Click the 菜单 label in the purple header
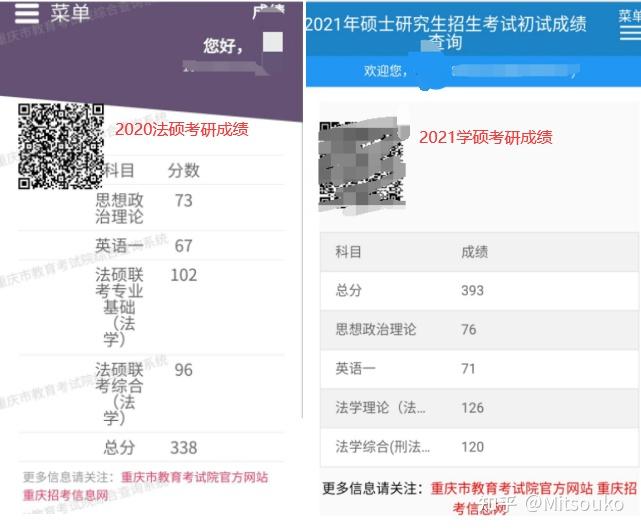The height and width of the screenshot is (531, 641). pos(70,13)
